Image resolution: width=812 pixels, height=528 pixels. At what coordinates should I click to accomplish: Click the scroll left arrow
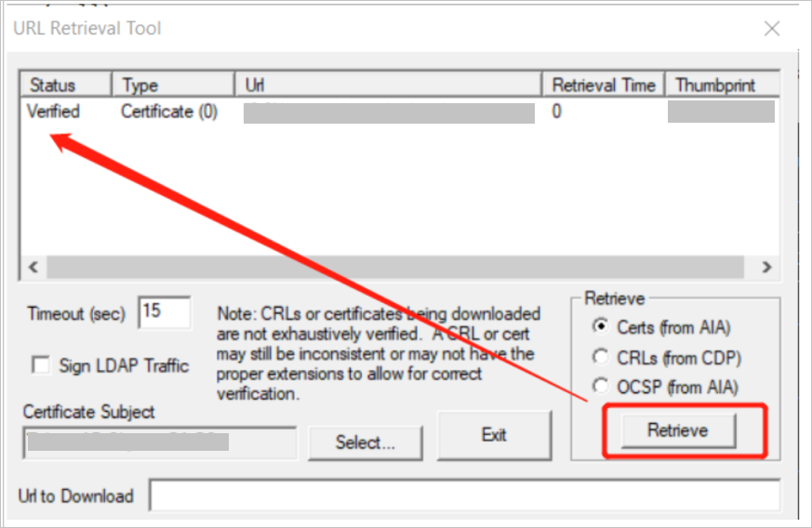tap(33, 267)
